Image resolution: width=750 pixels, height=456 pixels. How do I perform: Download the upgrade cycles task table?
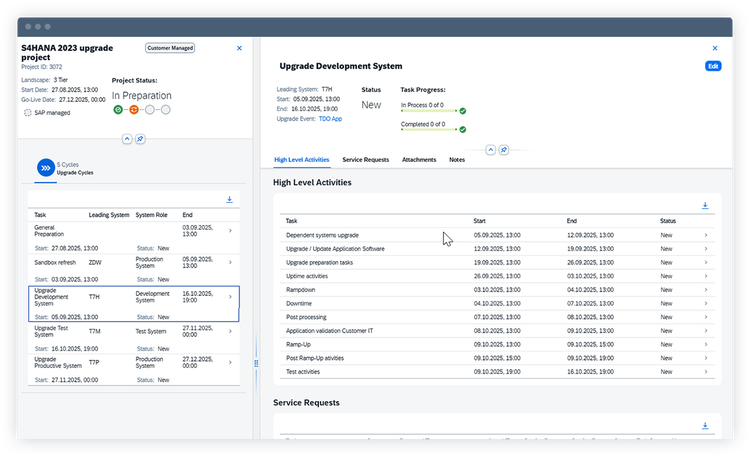230,200
